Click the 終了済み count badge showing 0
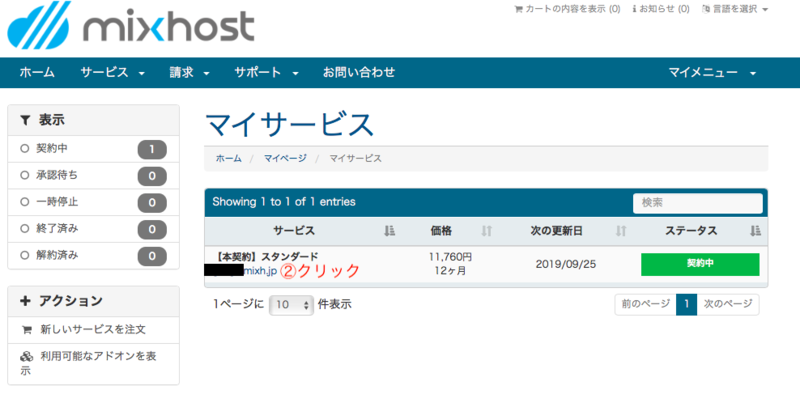 [x=152, y=230]
